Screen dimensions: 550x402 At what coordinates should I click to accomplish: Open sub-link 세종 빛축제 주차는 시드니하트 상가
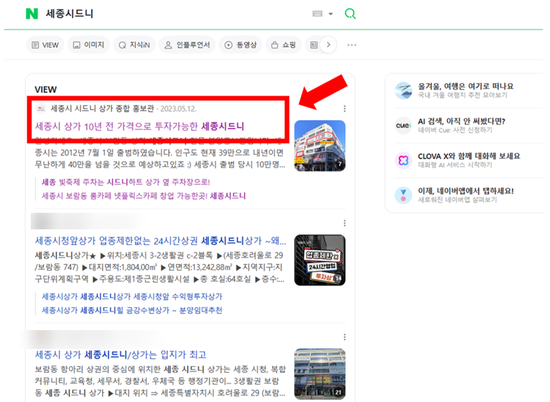pyautogui.click(x=126, y=182)
